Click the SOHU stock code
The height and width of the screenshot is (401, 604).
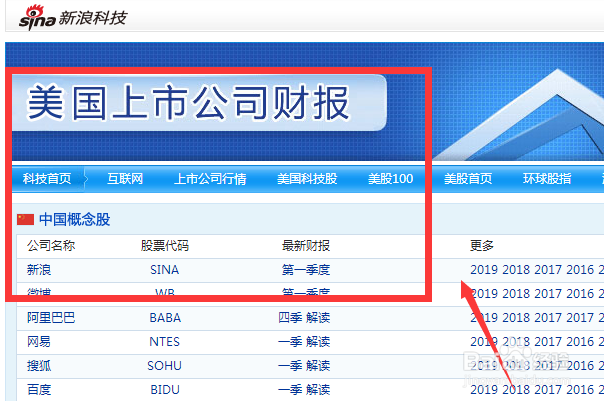(x=164, y=366)
